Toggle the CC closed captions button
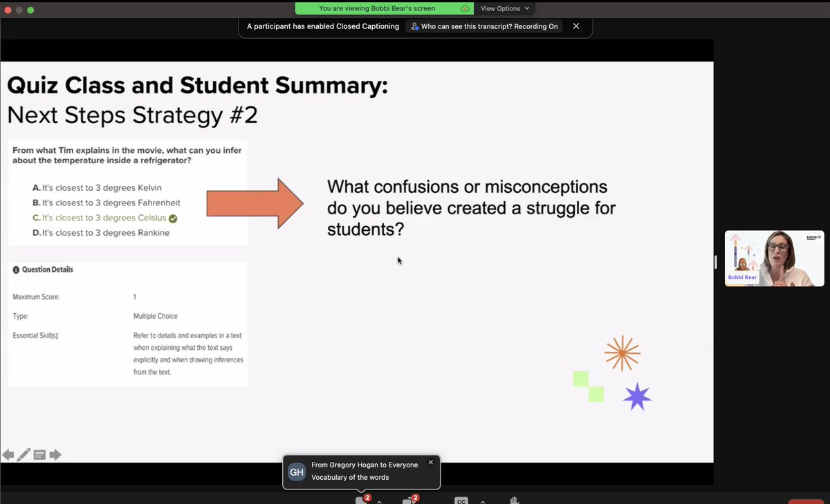 pyautogui.click(x=461, y=500)
